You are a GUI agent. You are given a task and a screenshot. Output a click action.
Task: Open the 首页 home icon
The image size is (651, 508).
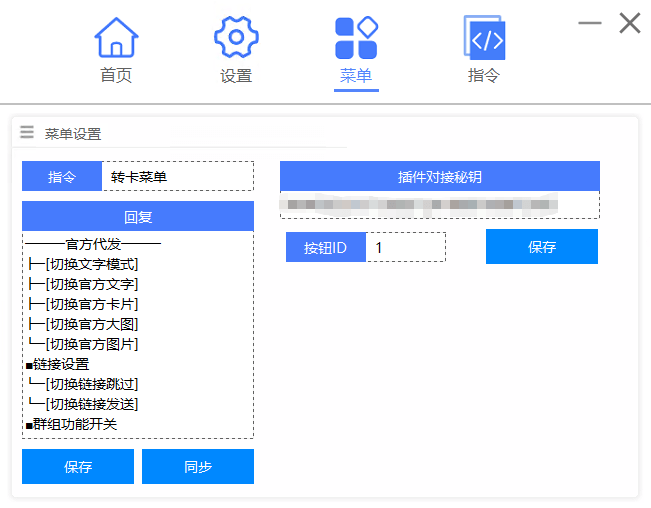click(116, 37)
